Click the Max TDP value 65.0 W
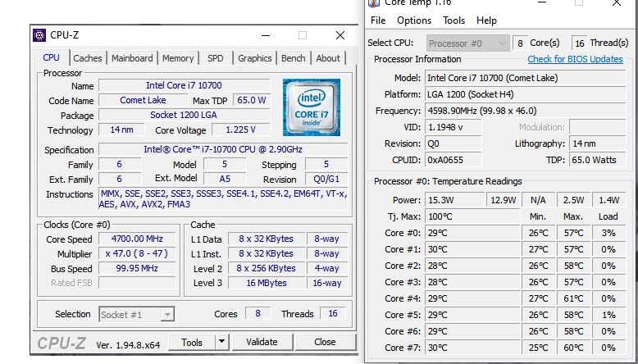 click(252, 100)
